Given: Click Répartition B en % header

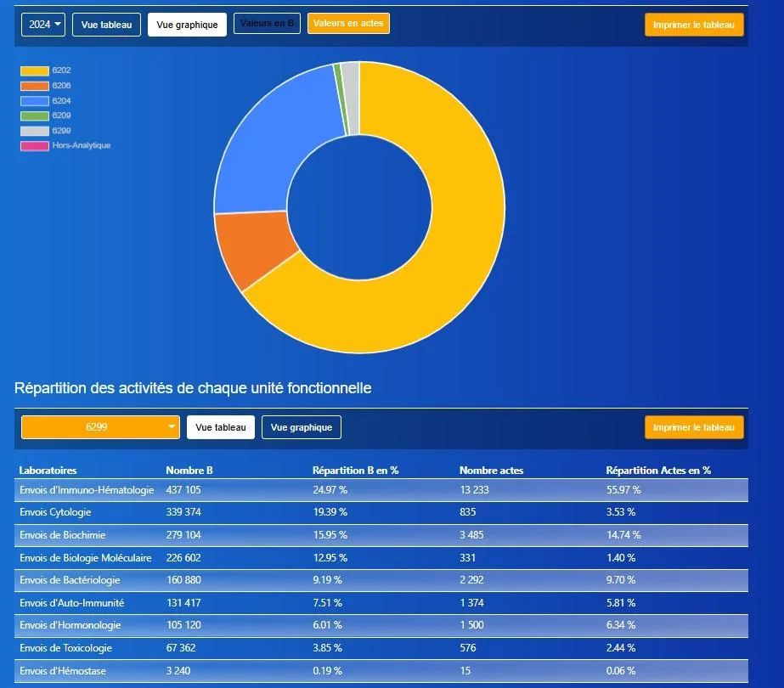Looking at the screenshot, I should 356,470.
